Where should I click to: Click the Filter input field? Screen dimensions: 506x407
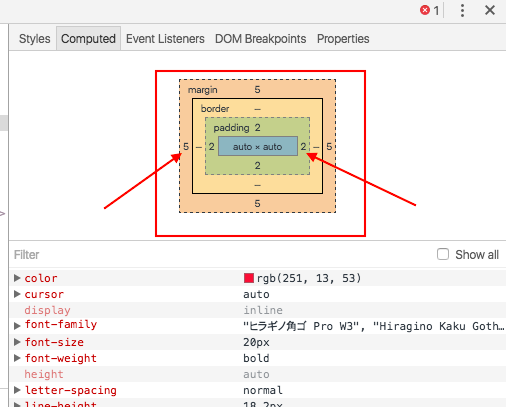pyautogui.click(x=220, y=255)
